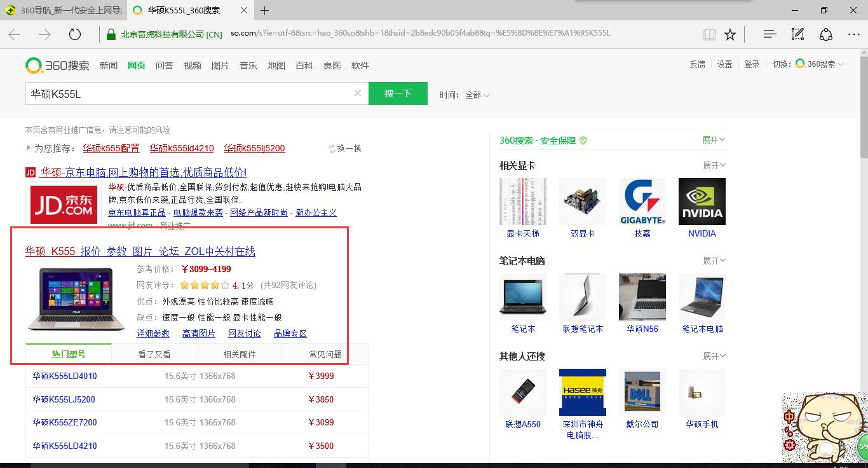Click the 网友讨论 link
This screenshot has width=868, height=468.
coord(245,333)
